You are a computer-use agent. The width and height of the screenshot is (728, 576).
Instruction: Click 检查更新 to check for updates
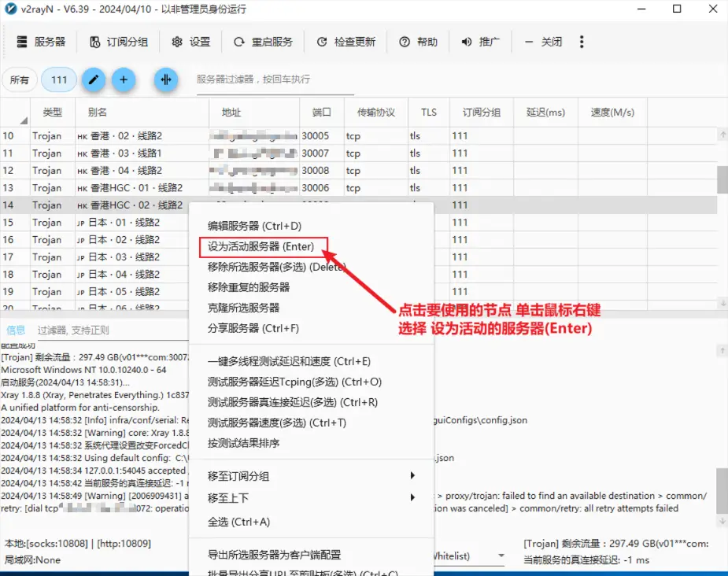pyautogui.click(x=346, y=42)
